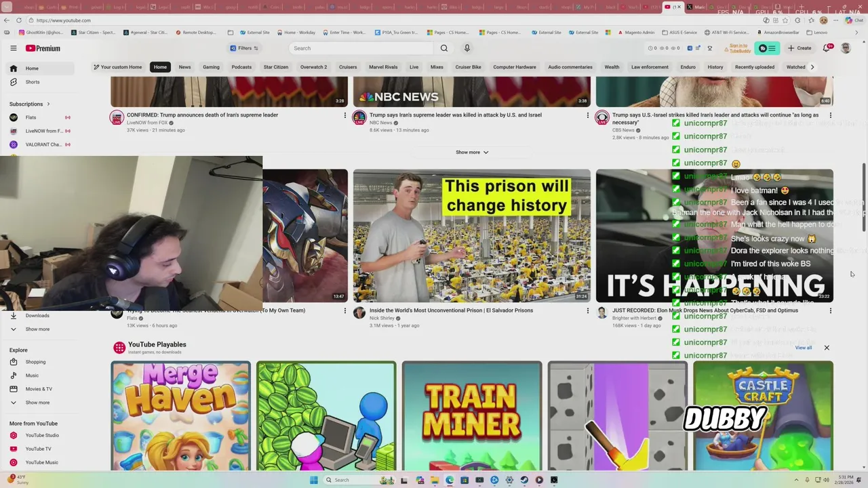Viewport: 868px width, 488px height.
Task: Open more options for CONFIRMED Trump video
Action: click(x=344, y=115)
